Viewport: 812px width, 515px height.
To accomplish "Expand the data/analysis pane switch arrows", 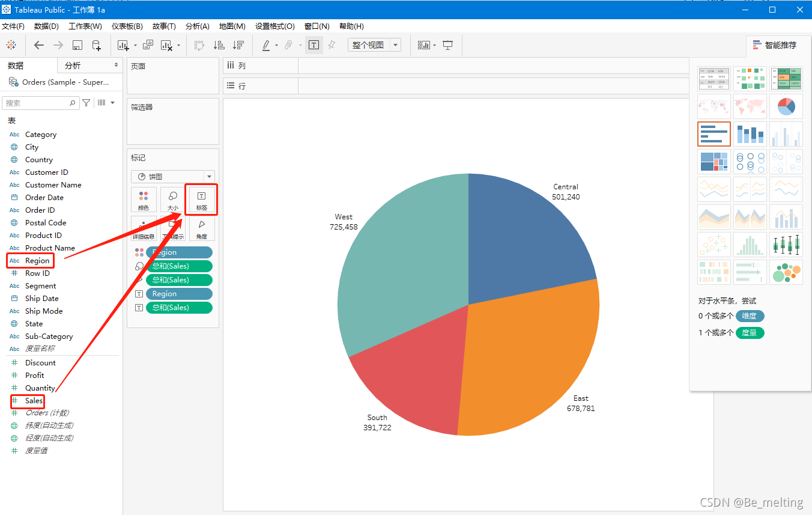I will (116, 65).
